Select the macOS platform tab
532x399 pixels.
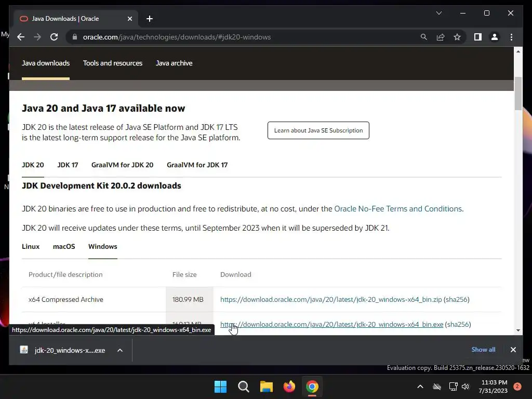point(64,247)
